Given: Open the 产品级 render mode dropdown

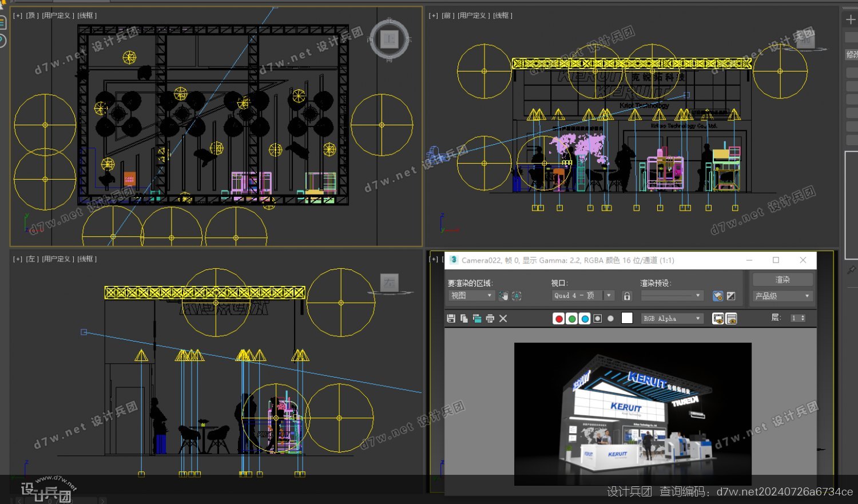Looking at the screenshot, I should (782, 296).
